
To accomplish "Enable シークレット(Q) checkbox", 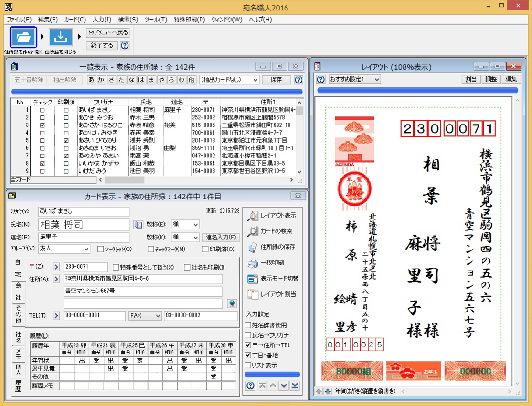I will point(100,249).
